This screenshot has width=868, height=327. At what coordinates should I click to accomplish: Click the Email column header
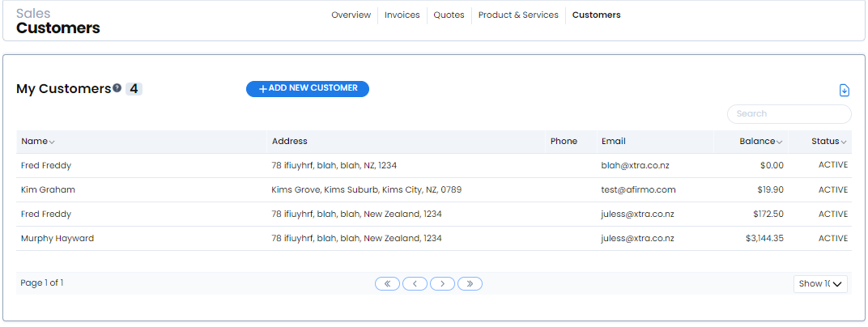(x=614, y=142)
